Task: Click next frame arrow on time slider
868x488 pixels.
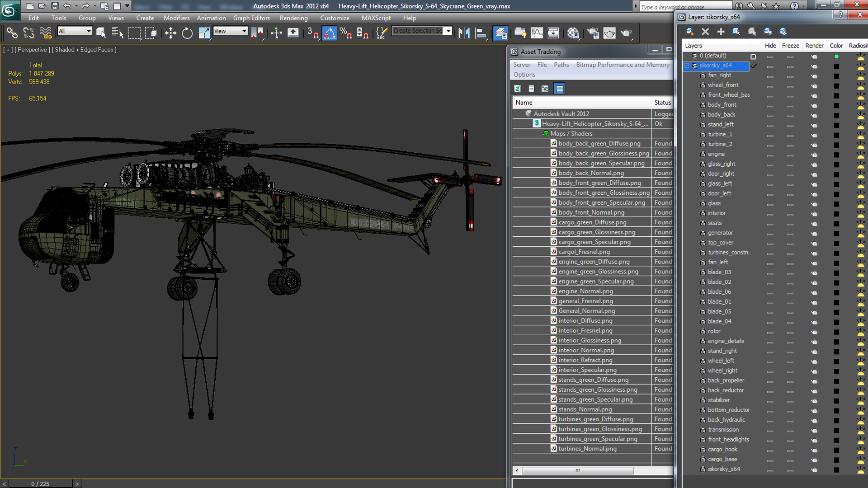Action: pyautogui.click(x=77, y=483)
